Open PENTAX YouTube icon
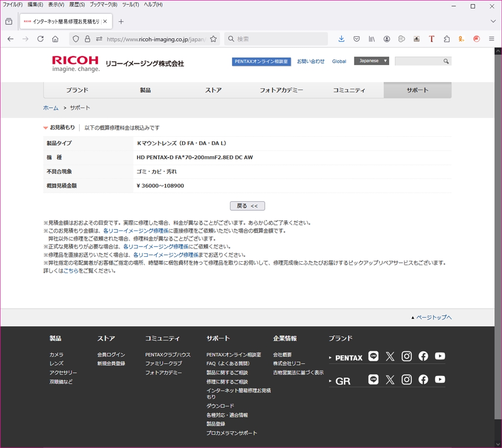The width and height of the screenshot is (502, 448). [440, 356]
